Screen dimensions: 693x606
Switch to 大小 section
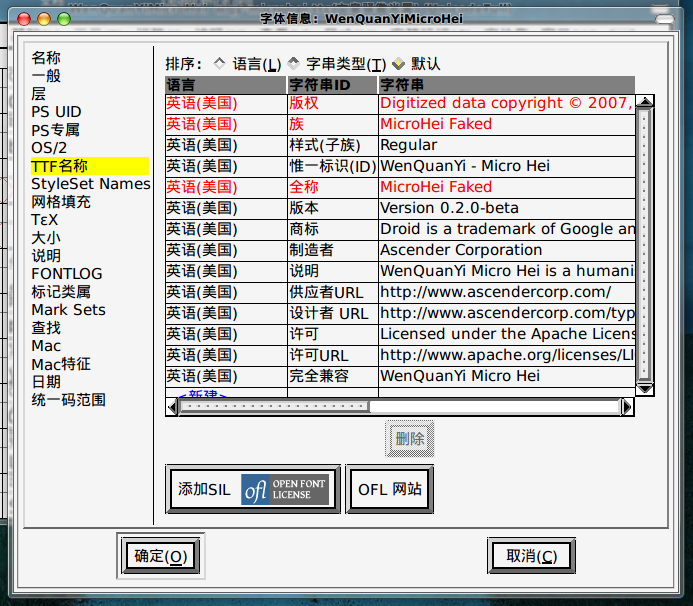[46, 238]
